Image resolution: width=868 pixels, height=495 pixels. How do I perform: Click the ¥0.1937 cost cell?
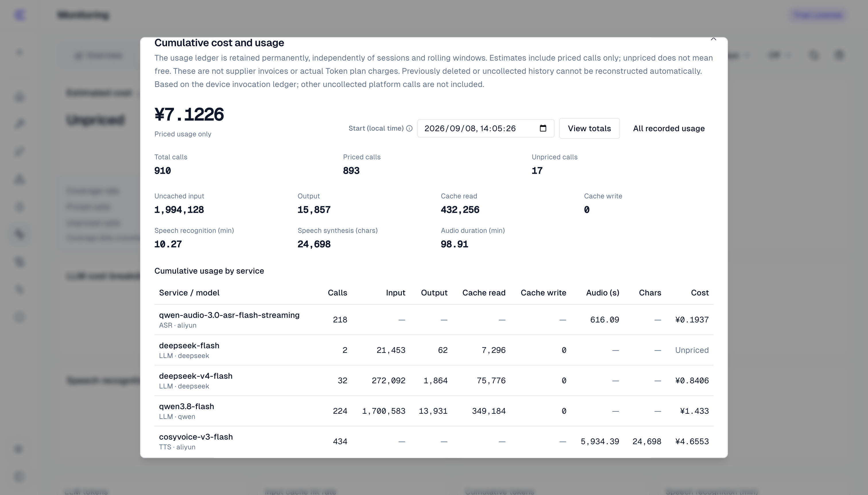[x=691, y=320]
